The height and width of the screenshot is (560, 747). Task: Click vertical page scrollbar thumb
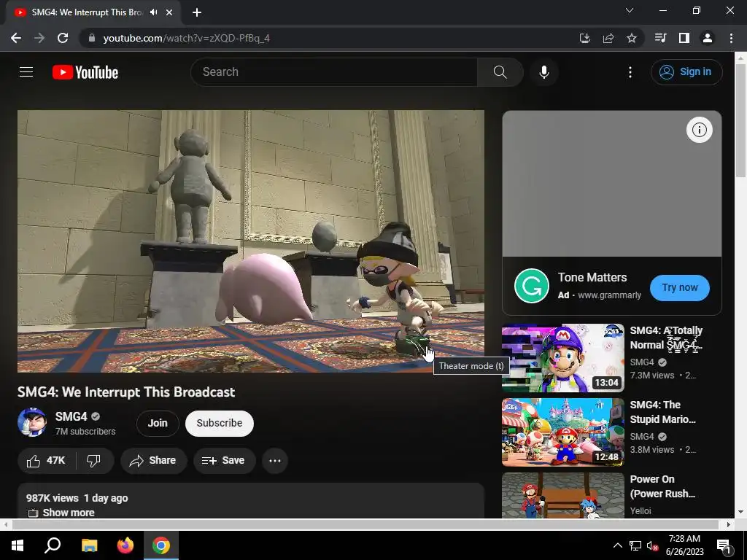coord(740,120)
